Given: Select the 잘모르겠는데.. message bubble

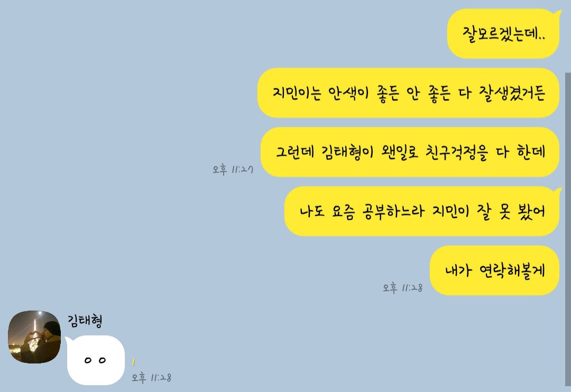Looking at the screenshot, I should (503, 33).
